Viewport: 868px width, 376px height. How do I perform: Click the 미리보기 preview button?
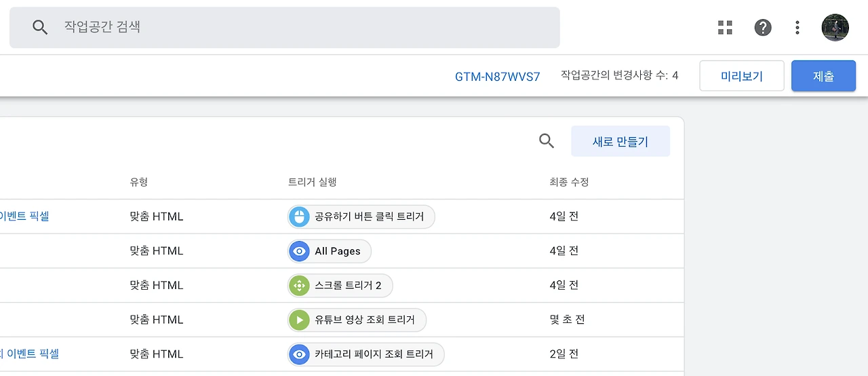[x=741, y=76]
